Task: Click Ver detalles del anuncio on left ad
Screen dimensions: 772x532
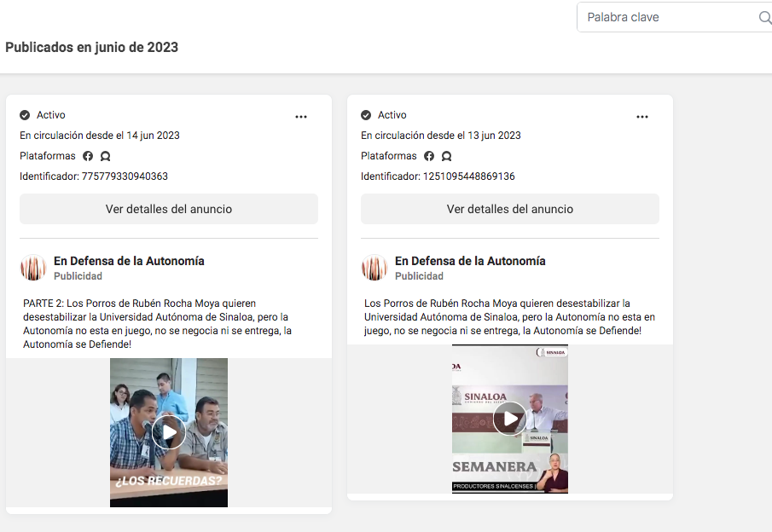Action: (x=168, y=209)
